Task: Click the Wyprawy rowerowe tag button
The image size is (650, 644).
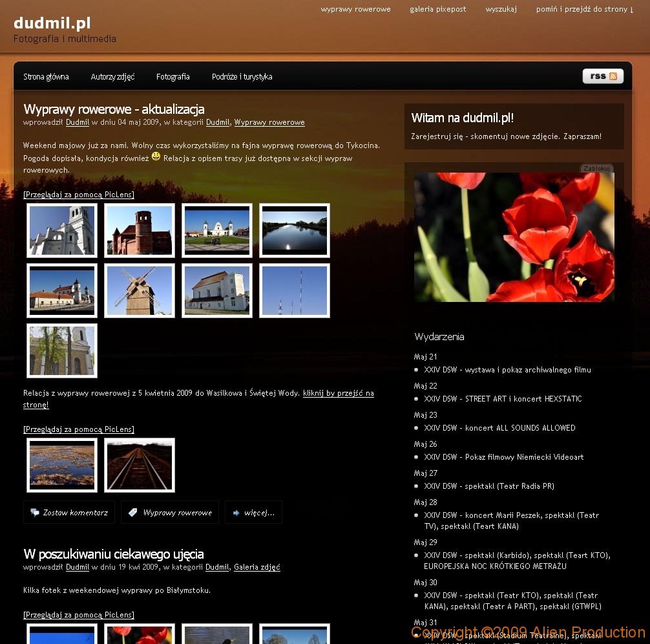Action: (170, 512)
